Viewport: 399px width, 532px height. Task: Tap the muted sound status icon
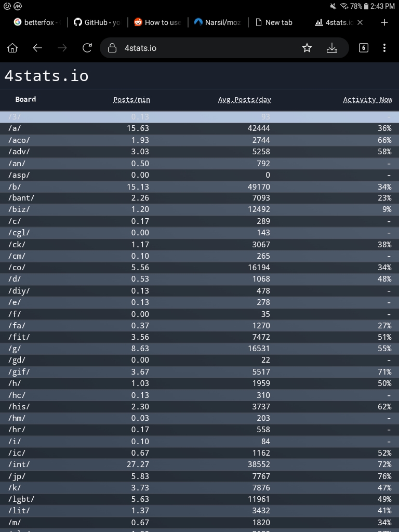click(333, 6)
